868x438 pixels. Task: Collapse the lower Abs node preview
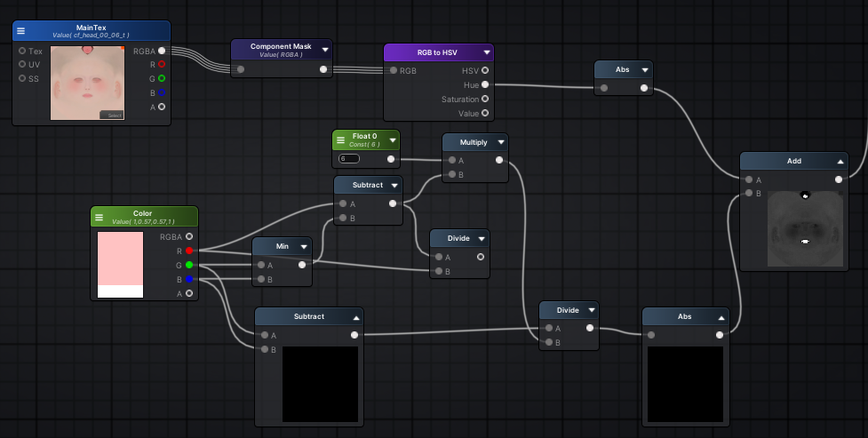point(721,317)
